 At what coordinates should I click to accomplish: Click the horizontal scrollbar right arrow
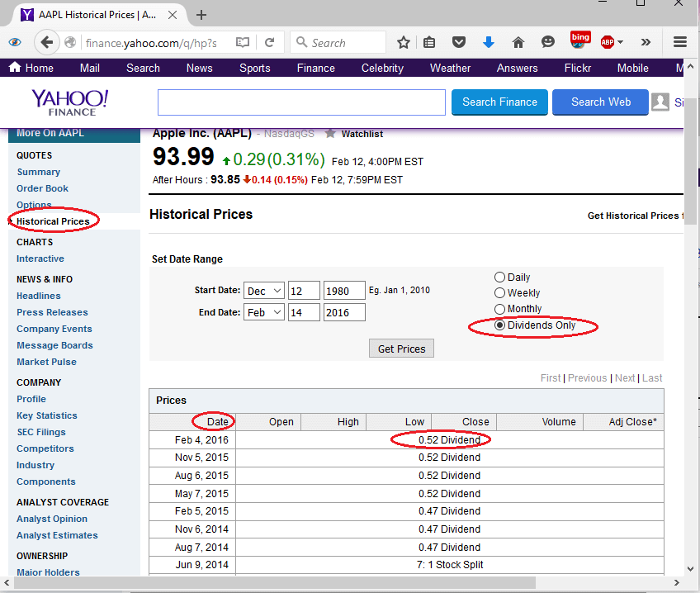tap(676, 582)
